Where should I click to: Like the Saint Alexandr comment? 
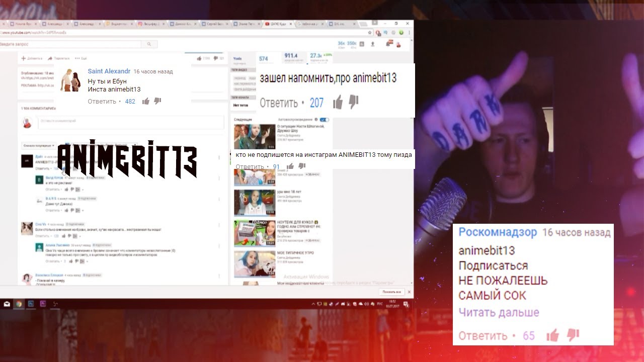pos(146,101)
